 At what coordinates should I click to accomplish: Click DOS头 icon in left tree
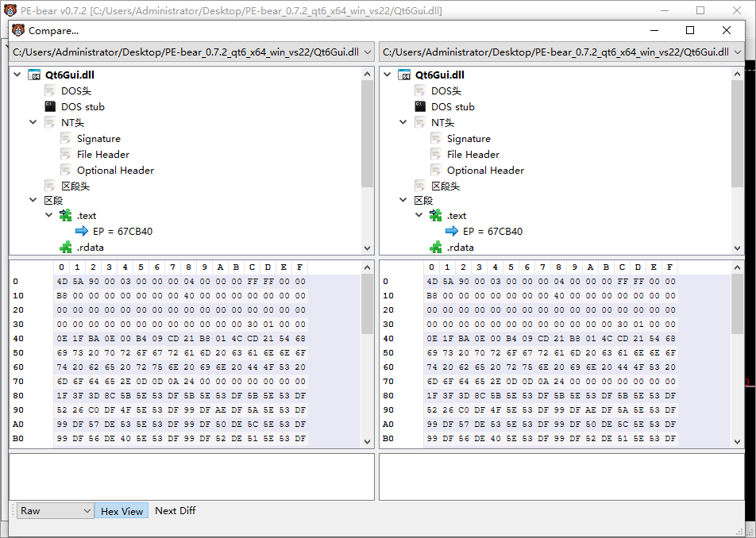pos(50,91)
